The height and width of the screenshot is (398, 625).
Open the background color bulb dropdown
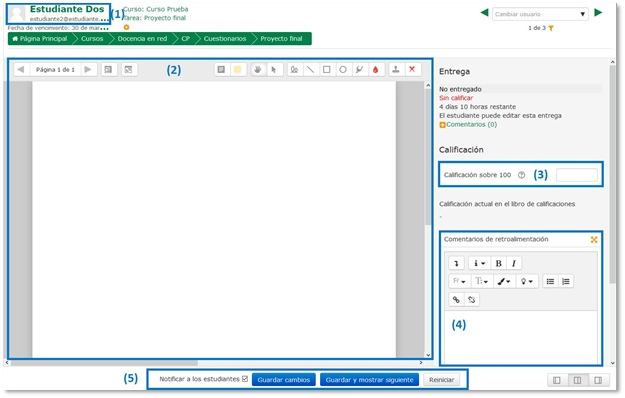[x=527, y=281]
